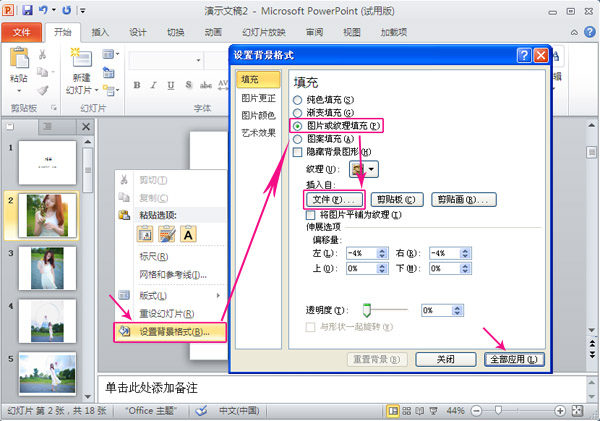The height and width of the screenshot is (421, 600).
Task: Apply Underline with U icon
Action: tap(171, 85)
